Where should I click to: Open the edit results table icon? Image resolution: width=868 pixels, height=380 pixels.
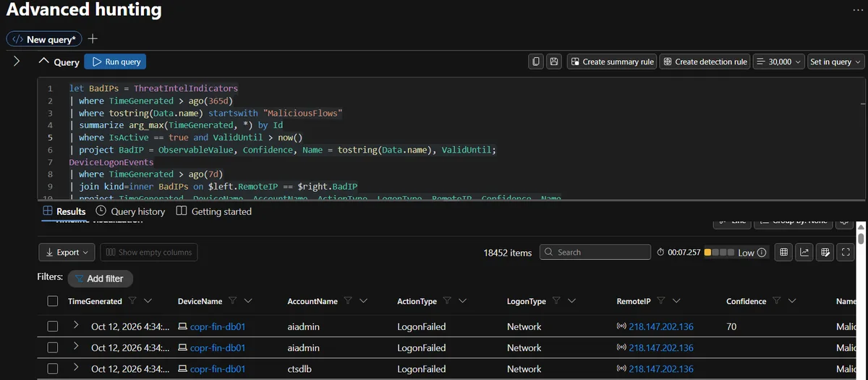(x=825, y=252)
